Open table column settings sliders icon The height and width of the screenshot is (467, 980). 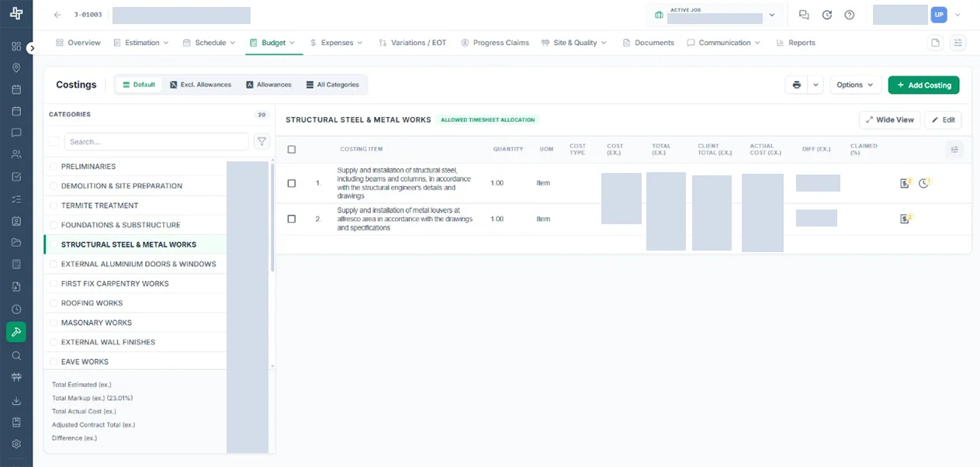click(x=954, y=150)
